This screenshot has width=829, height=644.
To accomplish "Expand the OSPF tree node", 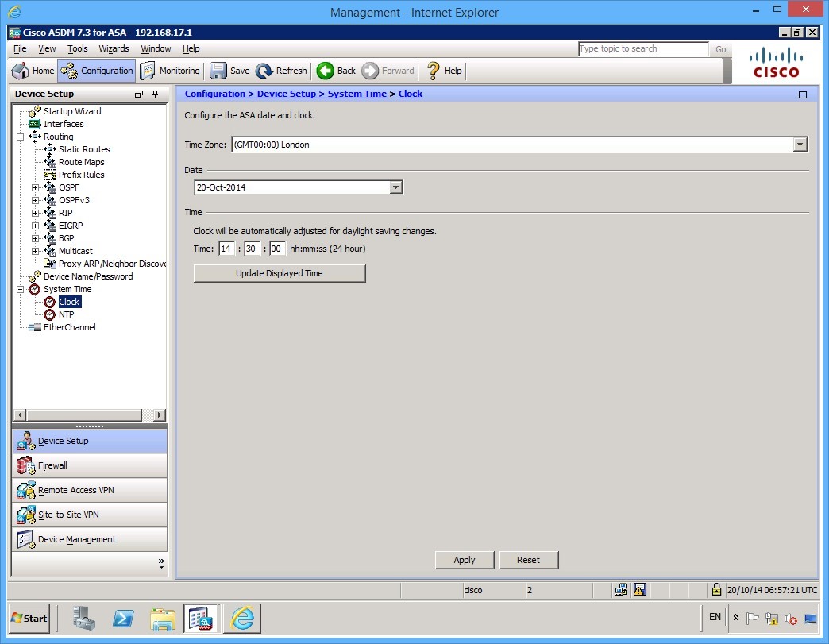I will [36, 187].
